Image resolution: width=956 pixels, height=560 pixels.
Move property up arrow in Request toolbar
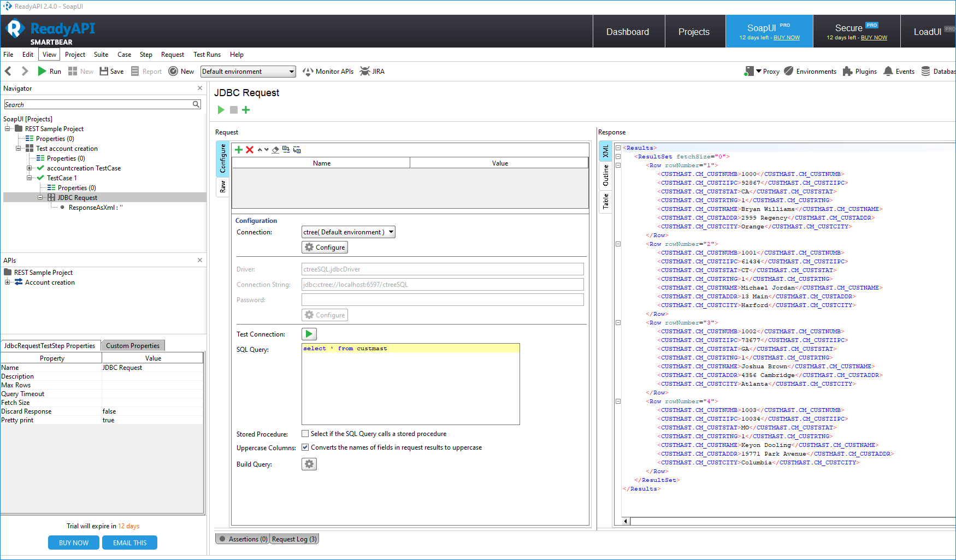pos(260,150)
